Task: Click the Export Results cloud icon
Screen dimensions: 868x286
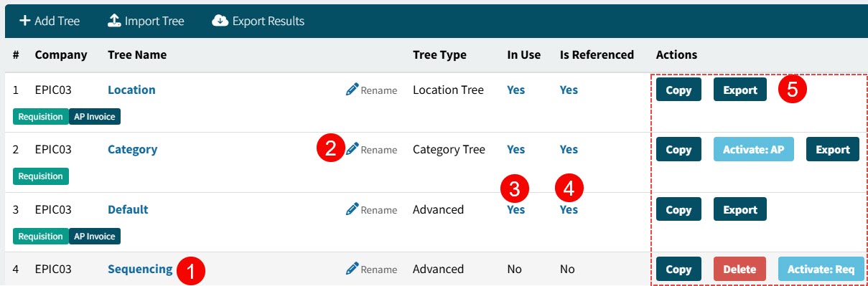Action: pos(220,21)
